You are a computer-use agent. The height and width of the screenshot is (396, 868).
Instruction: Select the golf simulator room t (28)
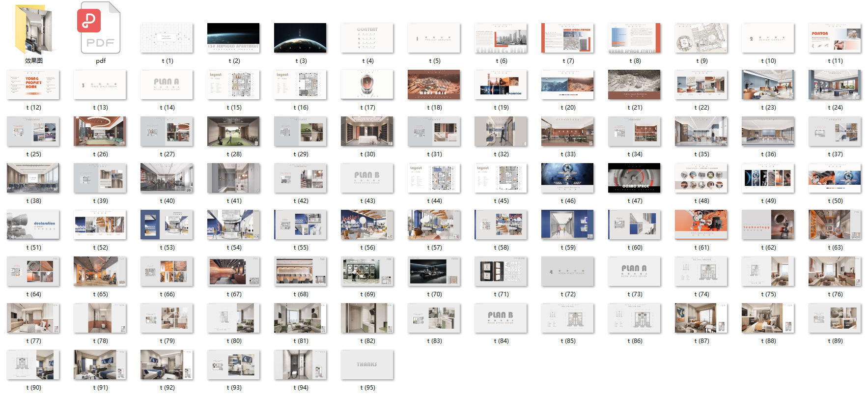pos(233,131)
